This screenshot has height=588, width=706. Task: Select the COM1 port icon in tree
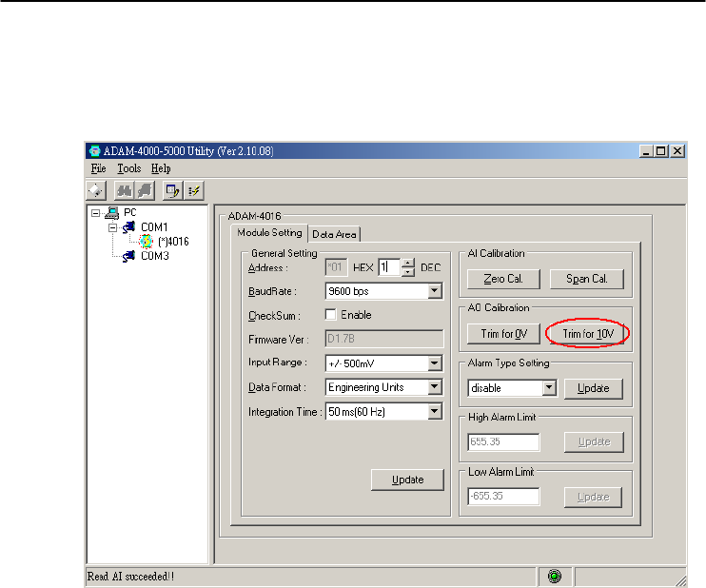pos(128,226)
